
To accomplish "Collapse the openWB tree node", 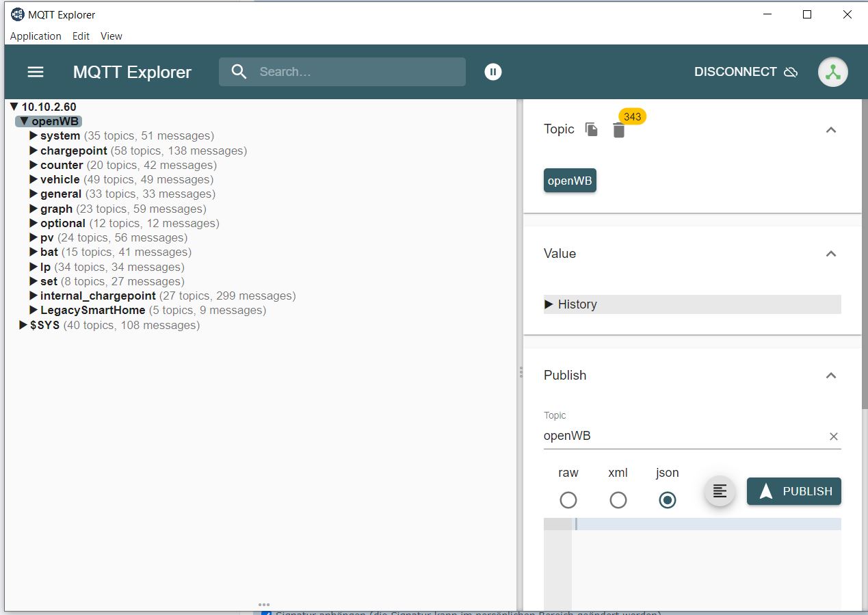I will 24,122.
